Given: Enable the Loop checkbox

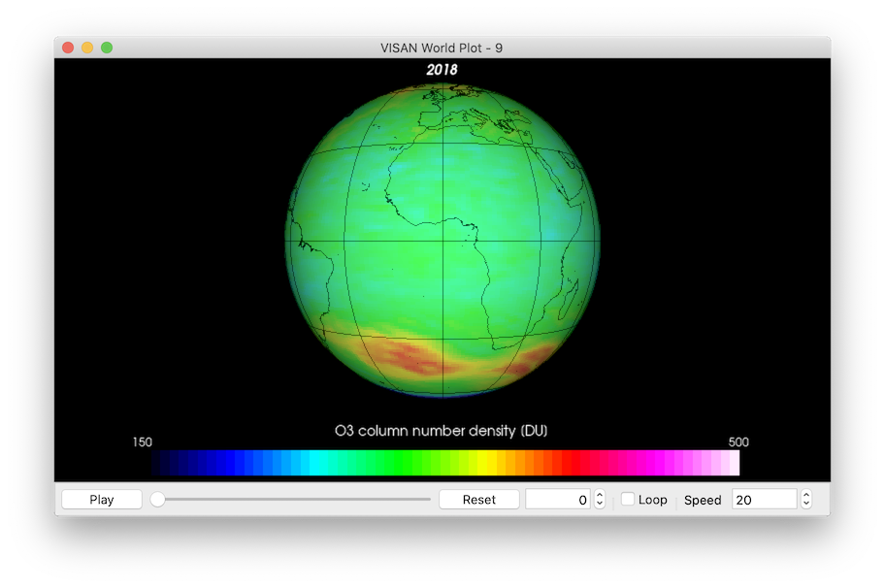Looking at the screenshot, I should pos(627,499).
